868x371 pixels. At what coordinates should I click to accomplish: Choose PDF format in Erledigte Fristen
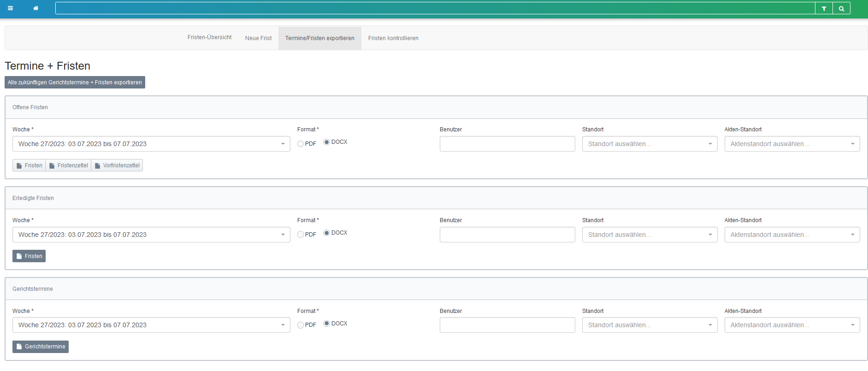(x=301, y=235)
